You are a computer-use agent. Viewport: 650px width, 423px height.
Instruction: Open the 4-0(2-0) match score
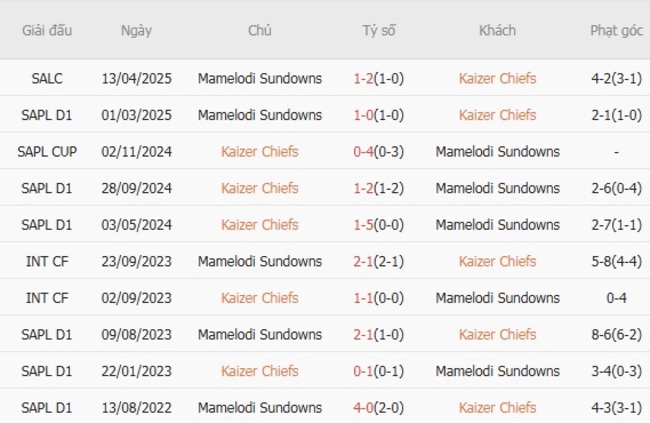(379, 407)
